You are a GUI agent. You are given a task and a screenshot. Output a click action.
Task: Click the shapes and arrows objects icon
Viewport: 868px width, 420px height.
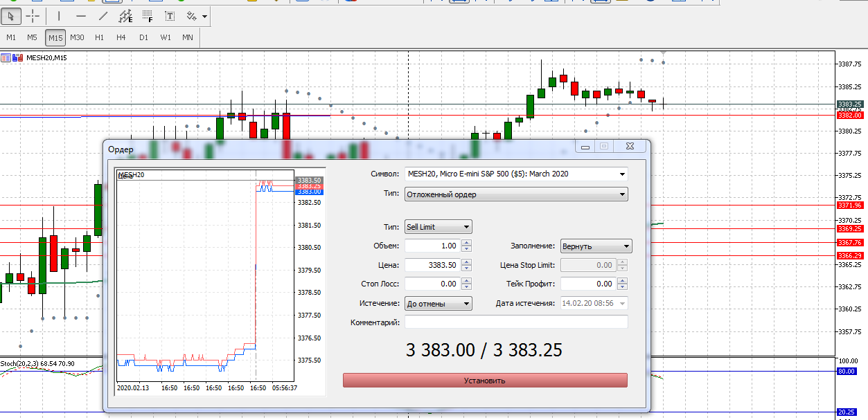pyautogui.click(x=191, y=15)
